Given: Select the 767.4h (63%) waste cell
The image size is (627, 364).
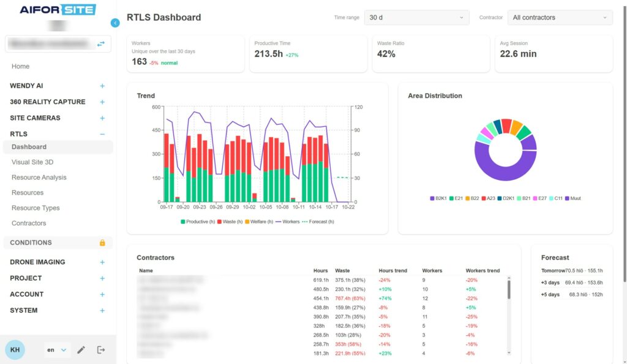Looking at the screenshot, I should point(350,299).
